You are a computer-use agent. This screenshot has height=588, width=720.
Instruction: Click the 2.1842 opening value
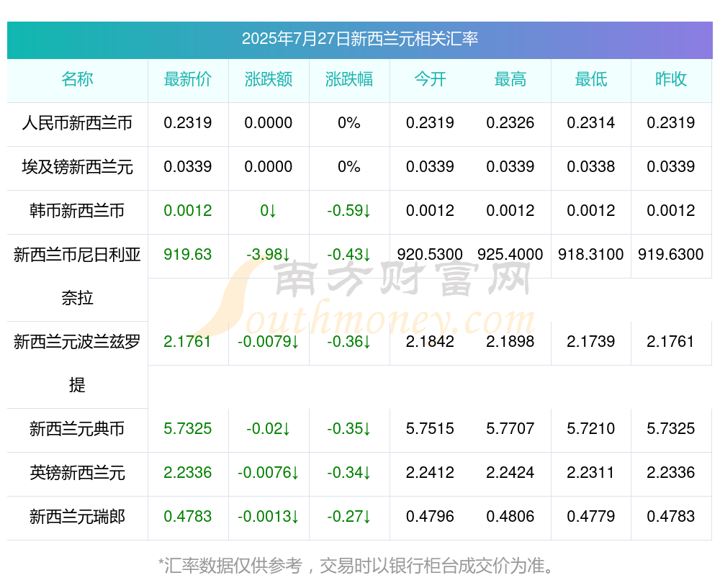(430, 341)
